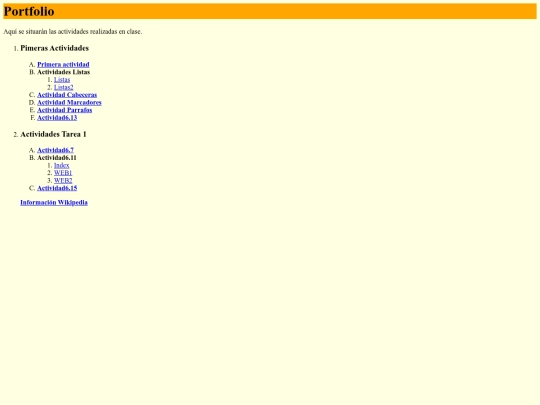Click the Actividad6.7 link
This screenshot has height=405, width=540.
(55, 150)
